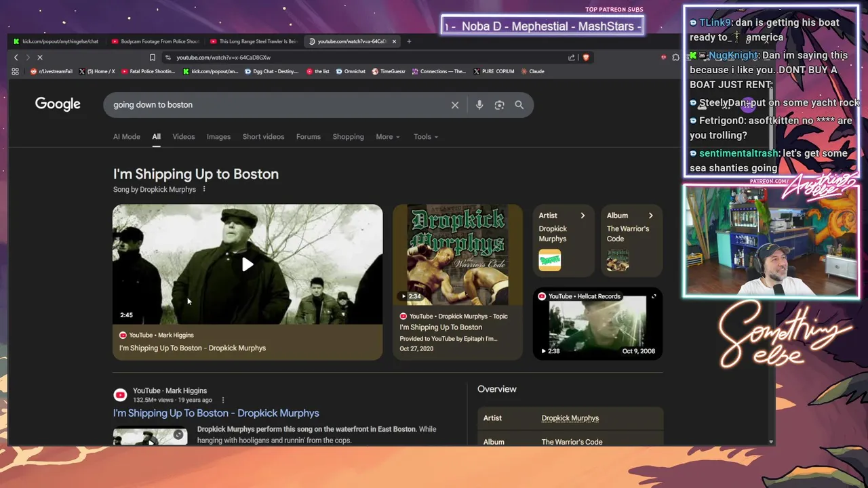The width and height of the screenshot is (868, 488).
Task: Stop the page from loading
Action: 39,58
